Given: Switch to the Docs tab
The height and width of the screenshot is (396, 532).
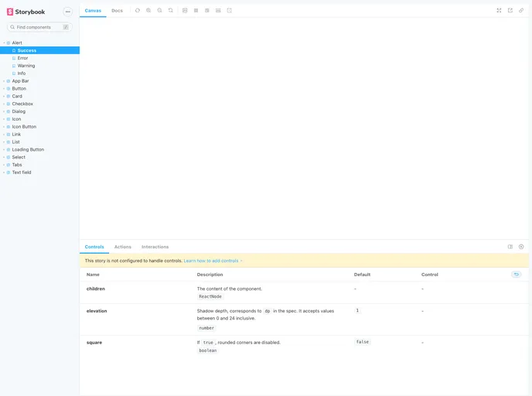Looking at the screenshot, I should tap(117, 11).
